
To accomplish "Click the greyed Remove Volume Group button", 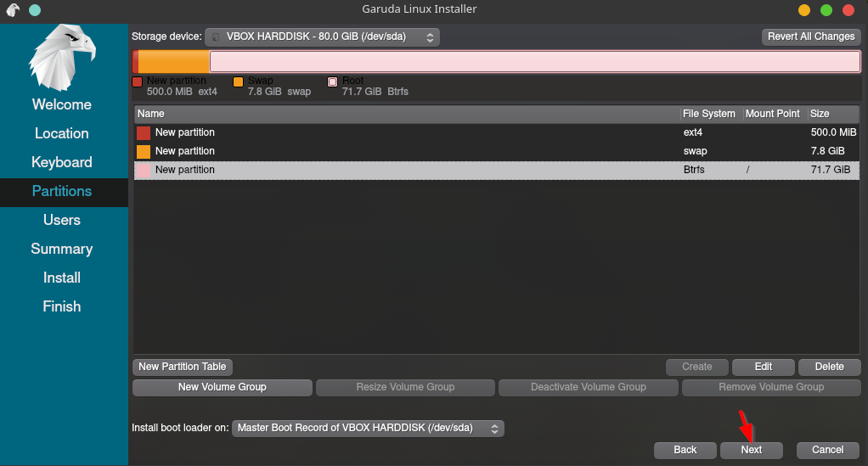I will pos(771,387).
